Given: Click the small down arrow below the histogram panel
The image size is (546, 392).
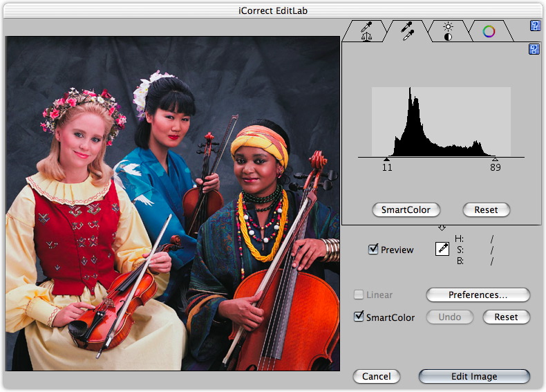Looking at the screenshot, I should (442, 228).
